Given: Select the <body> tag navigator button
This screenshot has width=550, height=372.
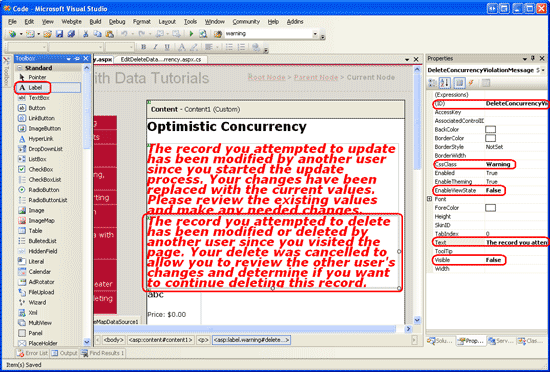Looking at the screenshot, I should tap(114, 340).
